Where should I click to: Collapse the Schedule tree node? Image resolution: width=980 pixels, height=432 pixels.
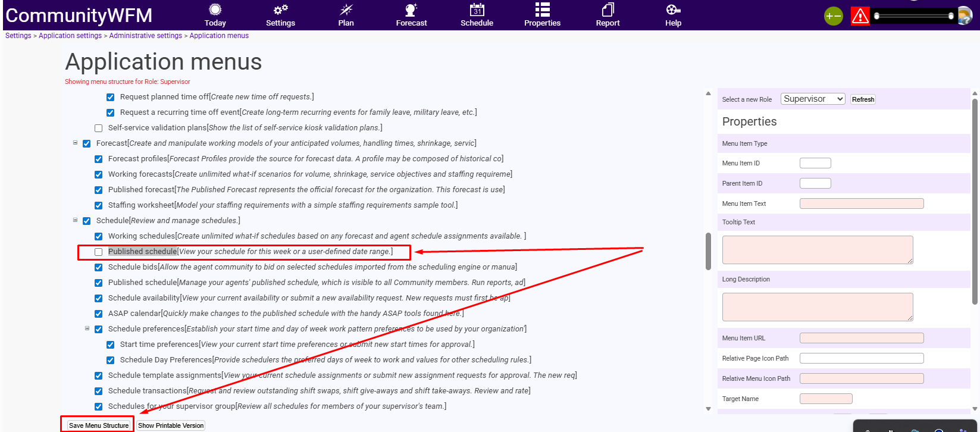(x=75, y=220)
